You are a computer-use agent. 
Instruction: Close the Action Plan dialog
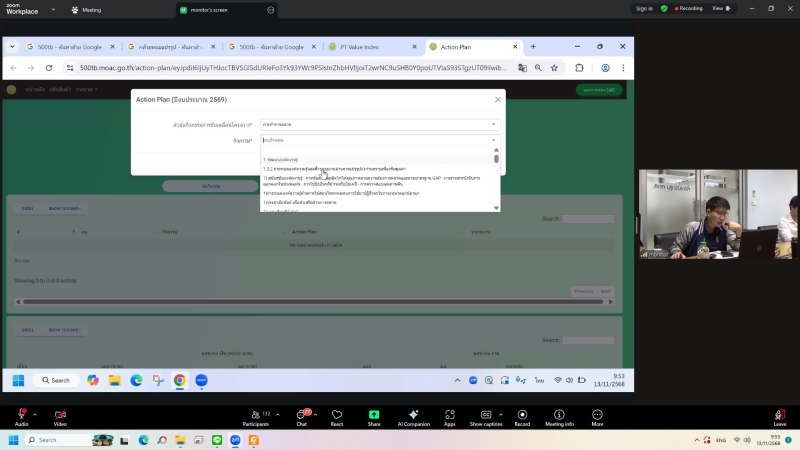[497, 99]
